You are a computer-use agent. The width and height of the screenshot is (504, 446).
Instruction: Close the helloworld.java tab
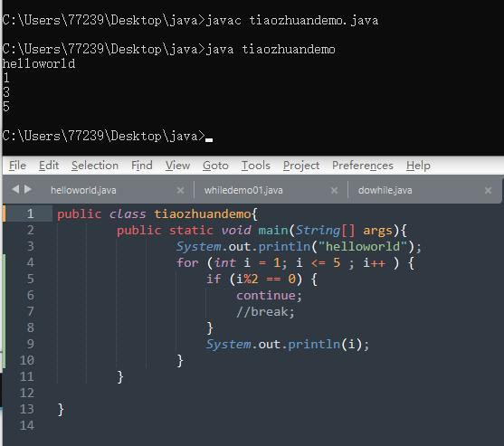(x=180, y=191)
